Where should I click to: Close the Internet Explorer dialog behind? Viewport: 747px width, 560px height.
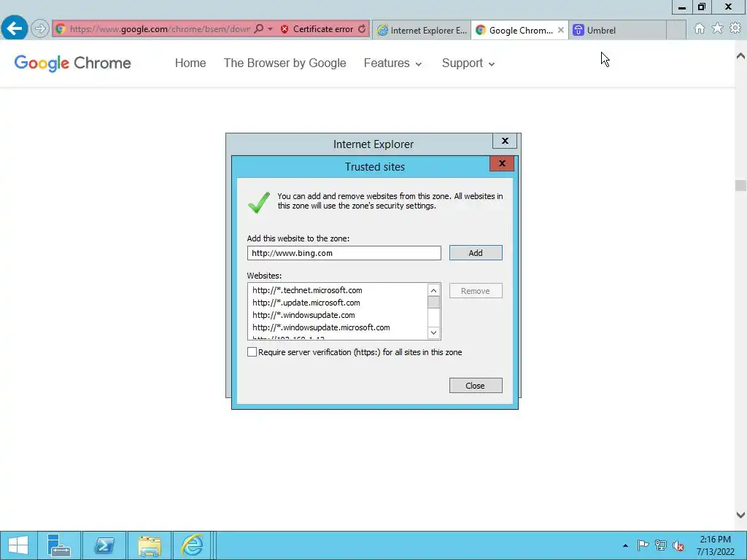(x=505, y=141)
